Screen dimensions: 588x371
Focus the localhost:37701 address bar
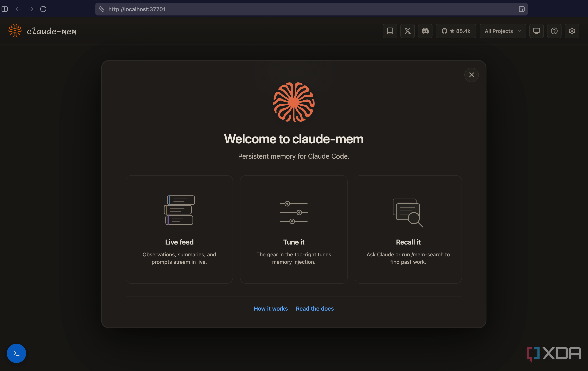(x=311, y=9)
